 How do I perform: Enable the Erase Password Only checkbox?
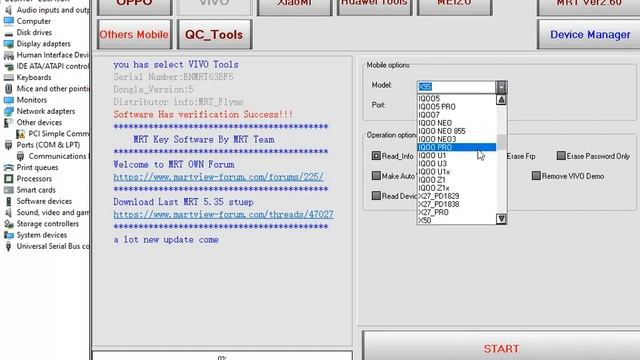pos(561,156)
